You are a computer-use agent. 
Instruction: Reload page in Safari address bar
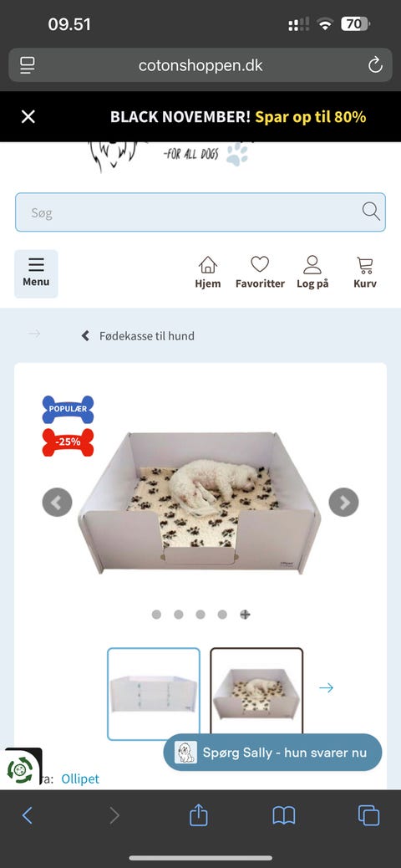click(x=375, y=65)
